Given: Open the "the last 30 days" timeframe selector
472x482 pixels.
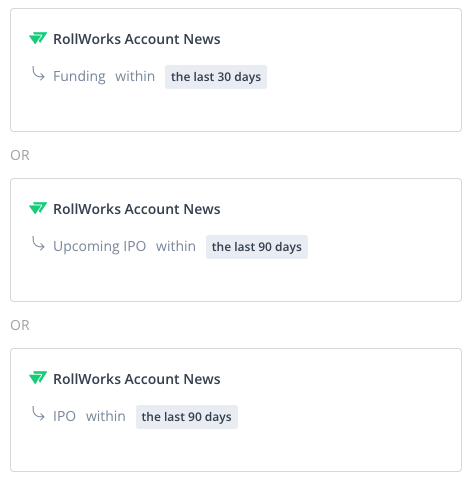Looking at the screenshot, I should pyautogui.click(x=216, y=77).
